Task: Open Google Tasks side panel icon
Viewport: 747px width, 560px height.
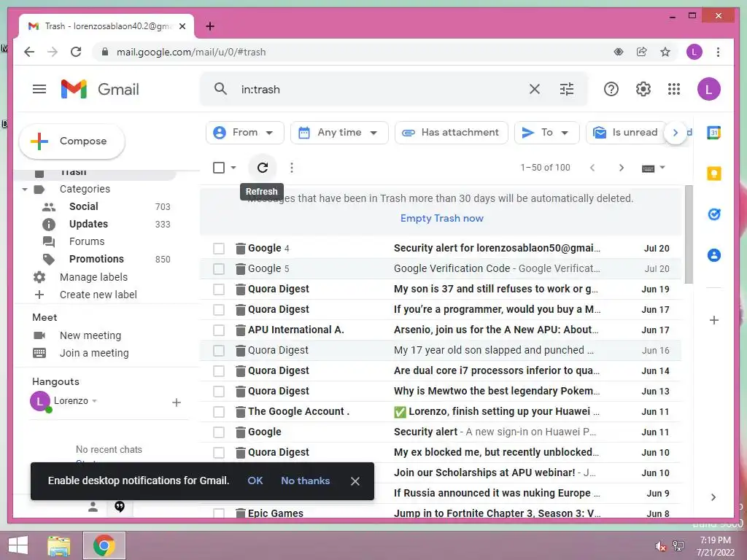Action: [713, 214]
